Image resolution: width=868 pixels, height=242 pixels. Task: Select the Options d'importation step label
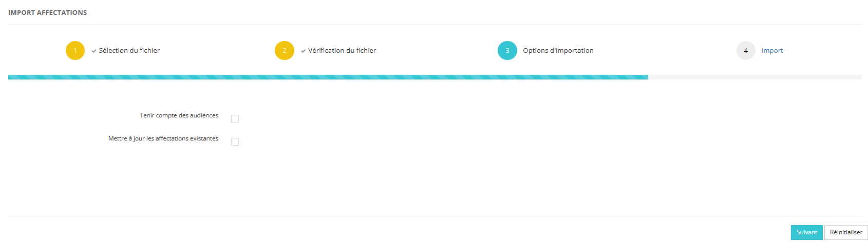(558, 50)
